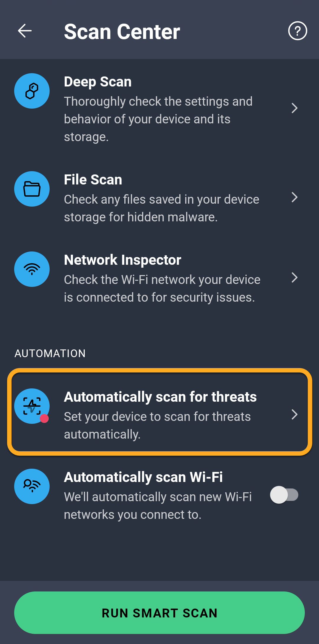
Task: Tap the File Scan folder icon
Action: 32,189
